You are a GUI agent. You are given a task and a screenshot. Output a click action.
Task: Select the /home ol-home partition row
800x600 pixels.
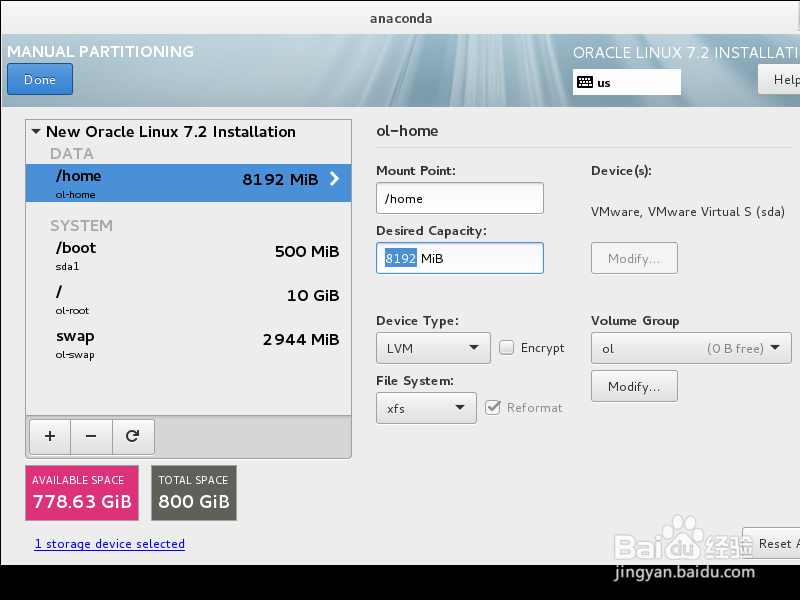pyautogui.click(x=188, y=183)
